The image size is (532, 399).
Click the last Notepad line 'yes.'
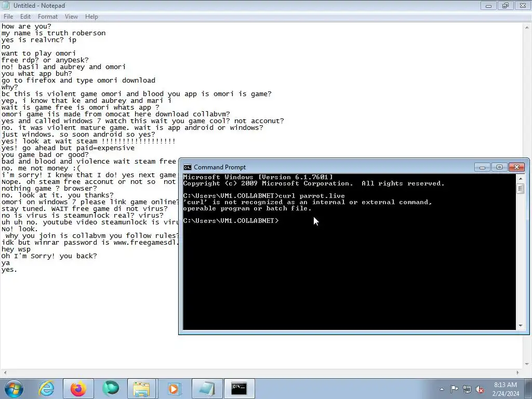pos(9,270)
